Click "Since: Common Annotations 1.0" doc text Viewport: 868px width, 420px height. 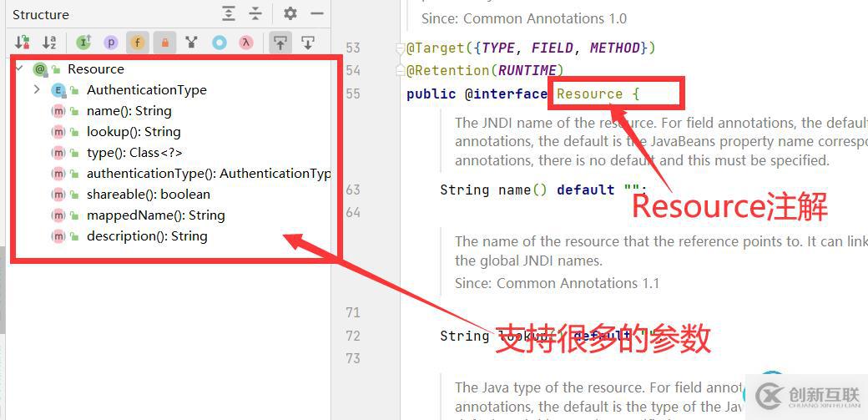click(x=523, y=18)
